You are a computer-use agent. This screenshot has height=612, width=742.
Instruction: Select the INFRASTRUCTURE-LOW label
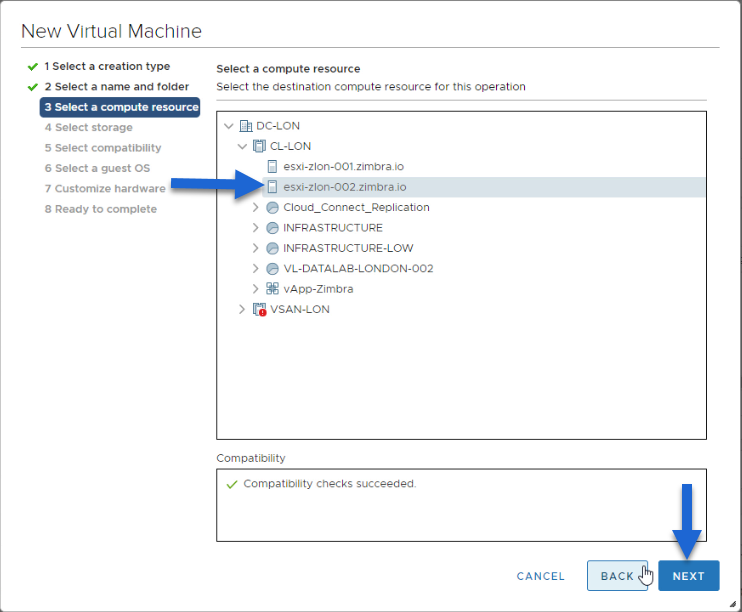tap(348, 248)
